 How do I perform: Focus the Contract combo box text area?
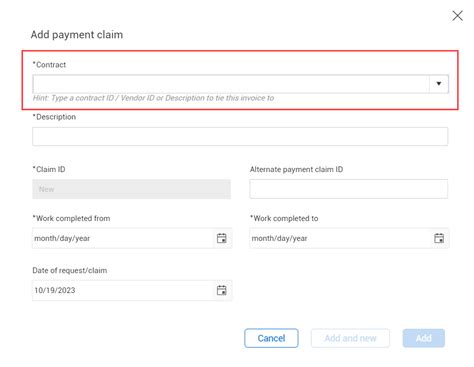(x=231, y=84)
